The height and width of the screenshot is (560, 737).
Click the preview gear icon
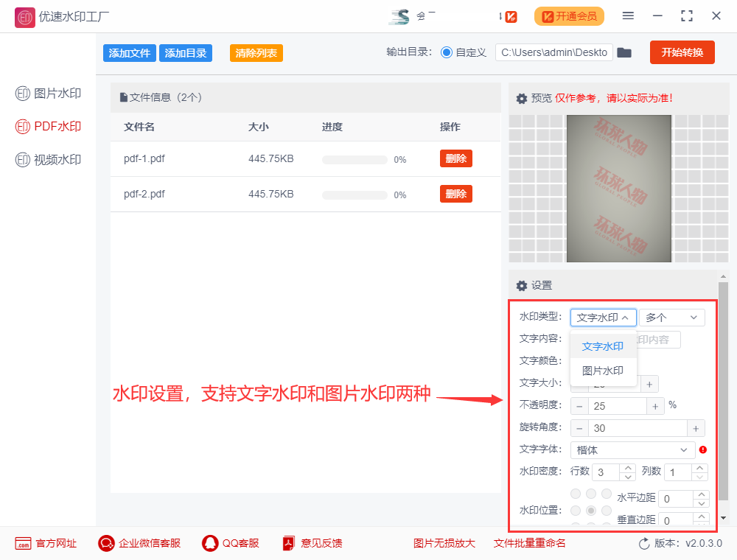coord(522,99)
